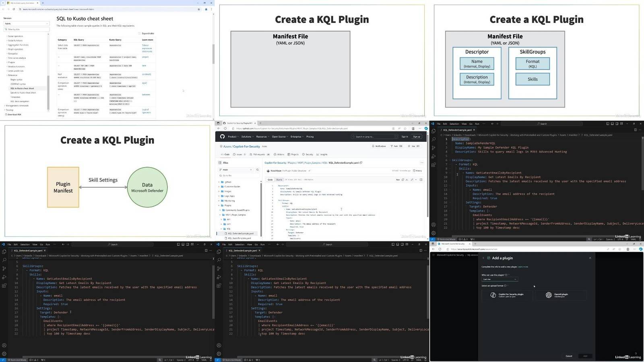
Task: Select OpenAI plugin upload format card
Action: (x=561, y=295)
